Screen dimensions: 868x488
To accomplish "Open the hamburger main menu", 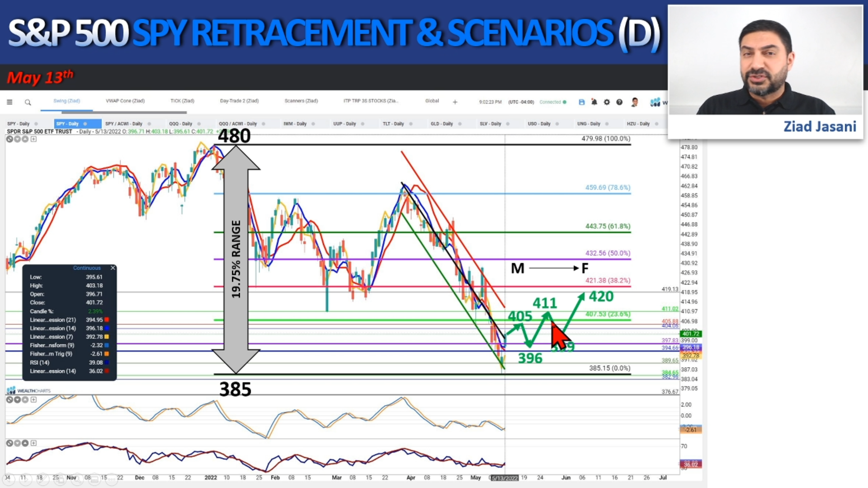I will [9, 102].
